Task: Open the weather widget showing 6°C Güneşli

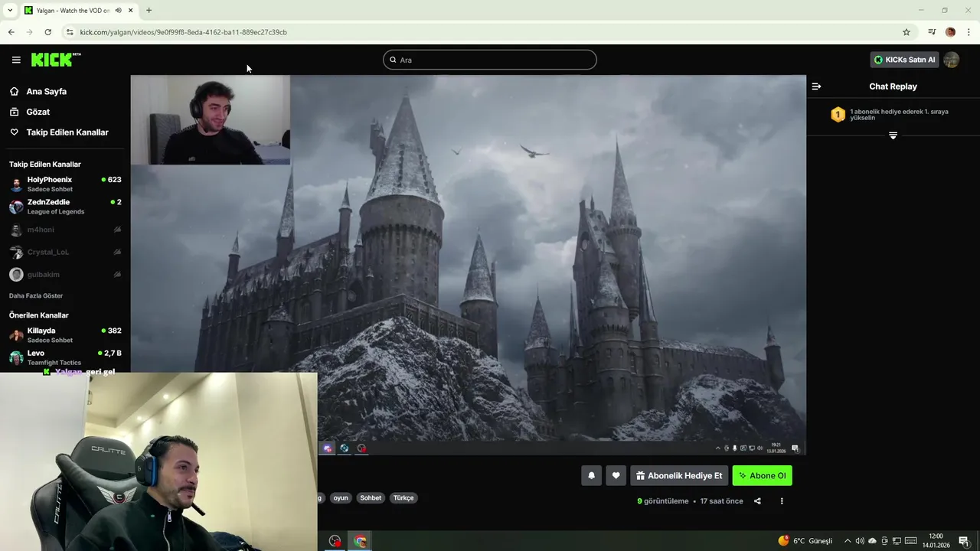Action: click(805, 541)
